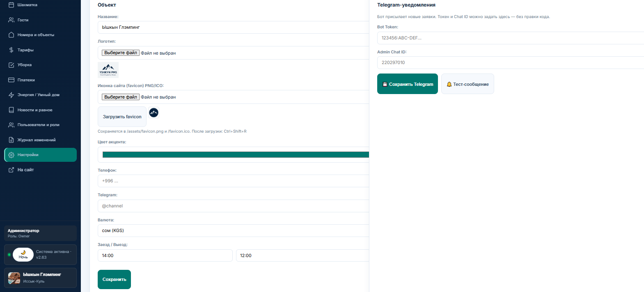This screenshot has width=644, height=292.
Task: Click the Загрузить favicon button
Action: (122, 117)
